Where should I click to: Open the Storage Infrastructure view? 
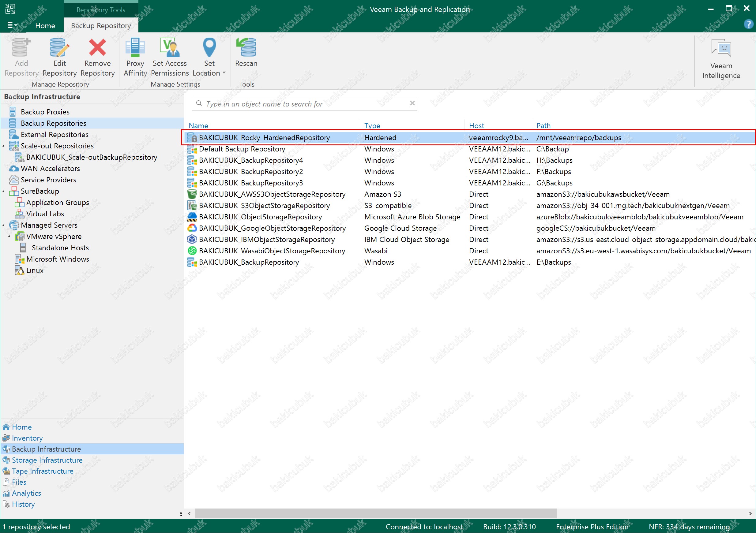pos(47,460)
